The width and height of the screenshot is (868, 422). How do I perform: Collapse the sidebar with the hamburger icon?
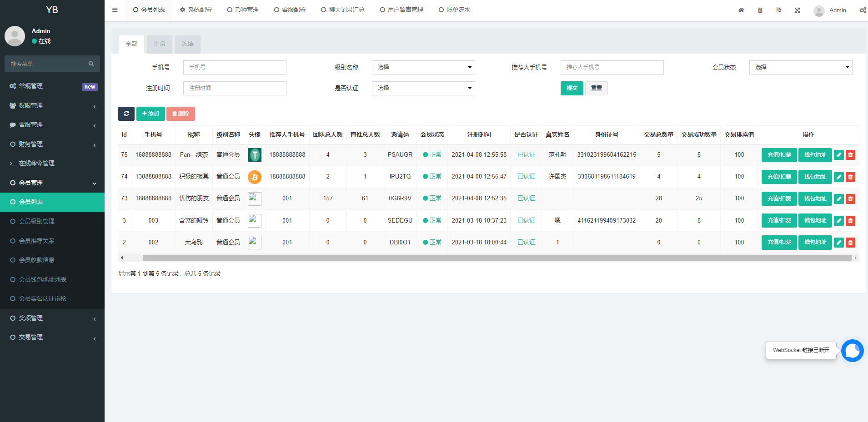[115, 10]
